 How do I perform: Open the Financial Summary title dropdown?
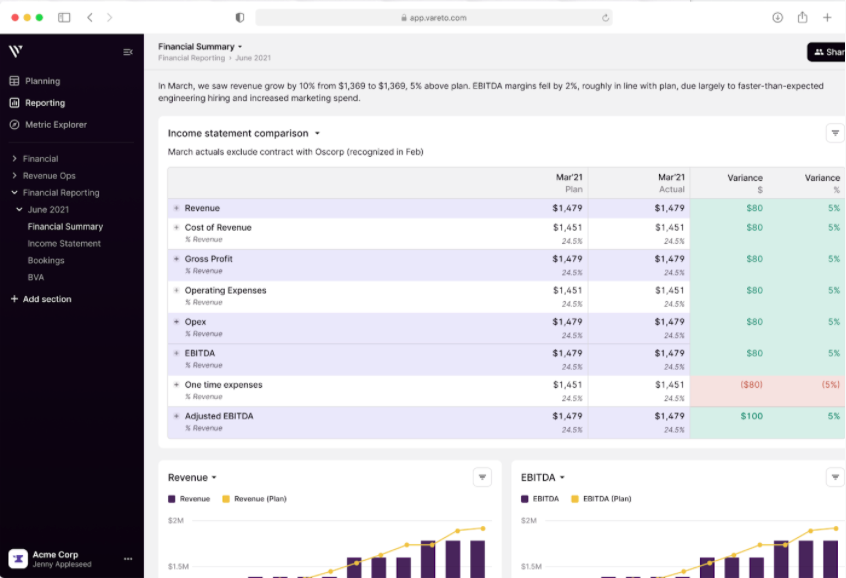click(241, 47)
